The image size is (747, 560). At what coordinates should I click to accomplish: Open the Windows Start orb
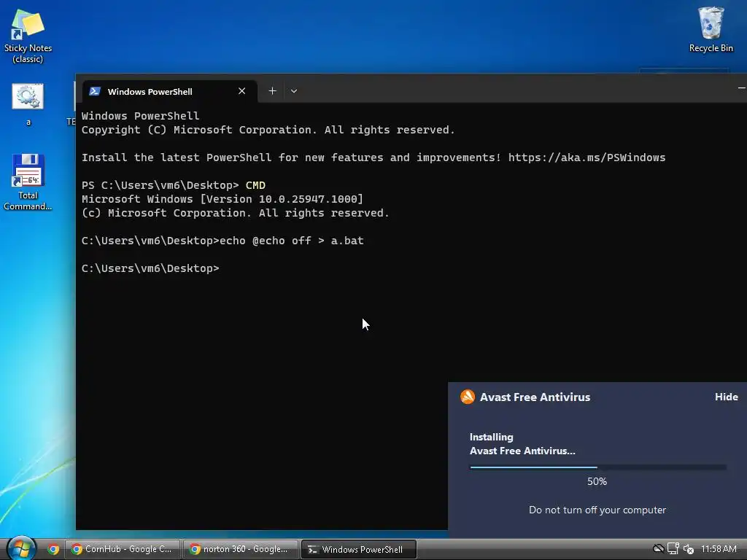coord(21,548)
